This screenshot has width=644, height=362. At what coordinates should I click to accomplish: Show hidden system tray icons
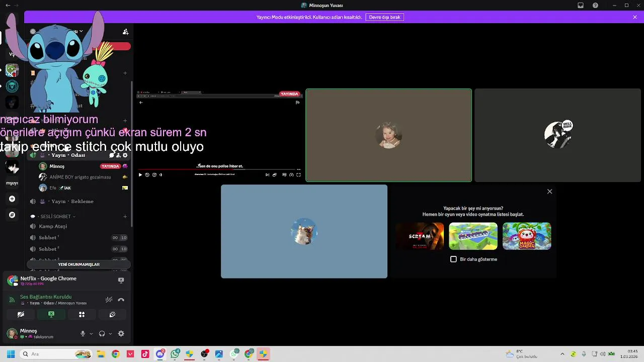click(562, 354)
